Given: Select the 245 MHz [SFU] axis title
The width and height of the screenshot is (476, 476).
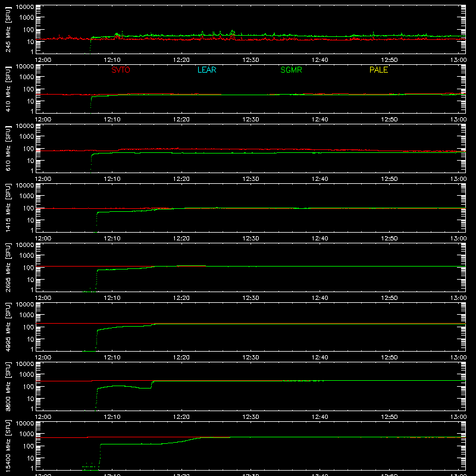Looking at the screenshot, I should (8, 29).
